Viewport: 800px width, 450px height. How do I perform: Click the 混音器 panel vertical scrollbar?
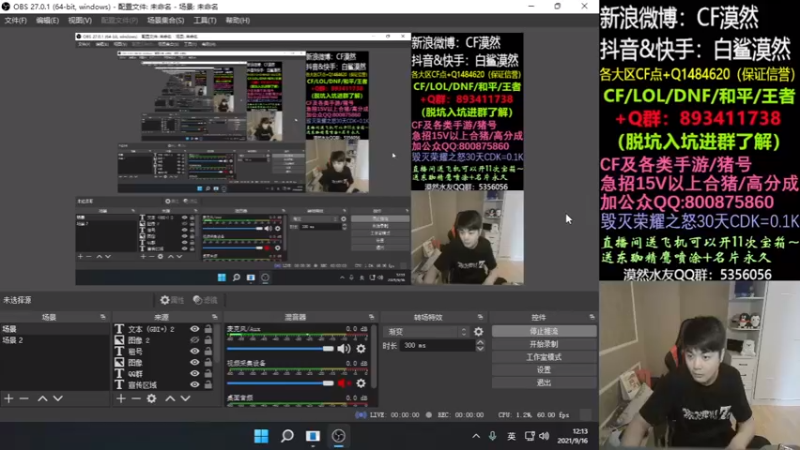(374, 357)
